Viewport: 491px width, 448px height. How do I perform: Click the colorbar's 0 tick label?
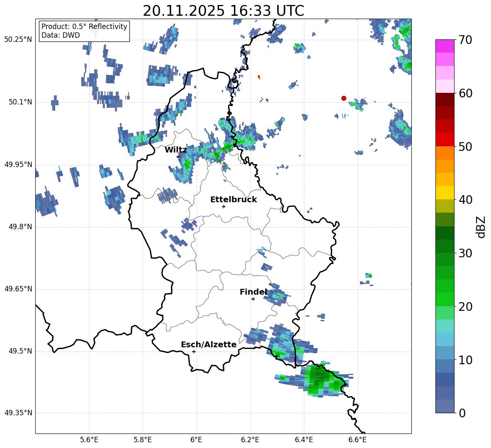pyautogui.click(x=462, y=413)
